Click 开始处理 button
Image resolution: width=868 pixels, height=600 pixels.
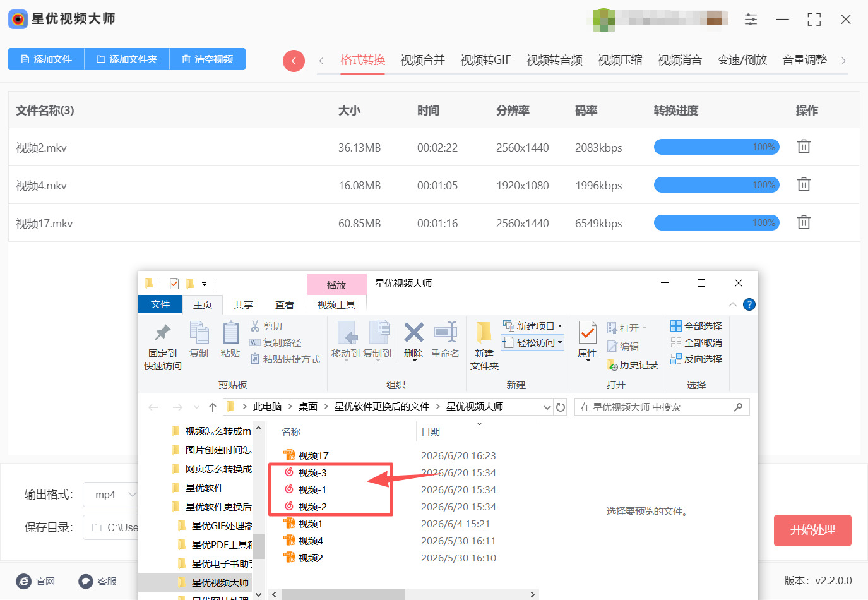[x=812, y=530]
